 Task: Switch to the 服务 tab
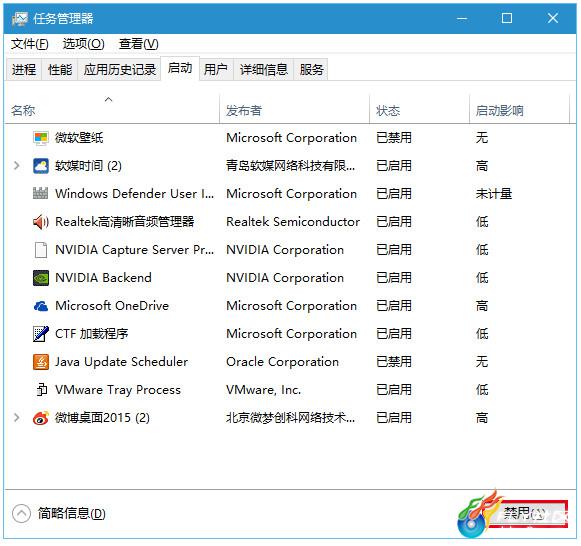[311, 69]
